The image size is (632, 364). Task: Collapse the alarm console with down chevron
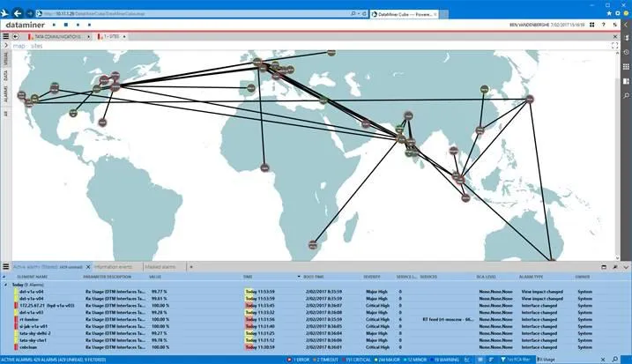[x=626, y=267]
